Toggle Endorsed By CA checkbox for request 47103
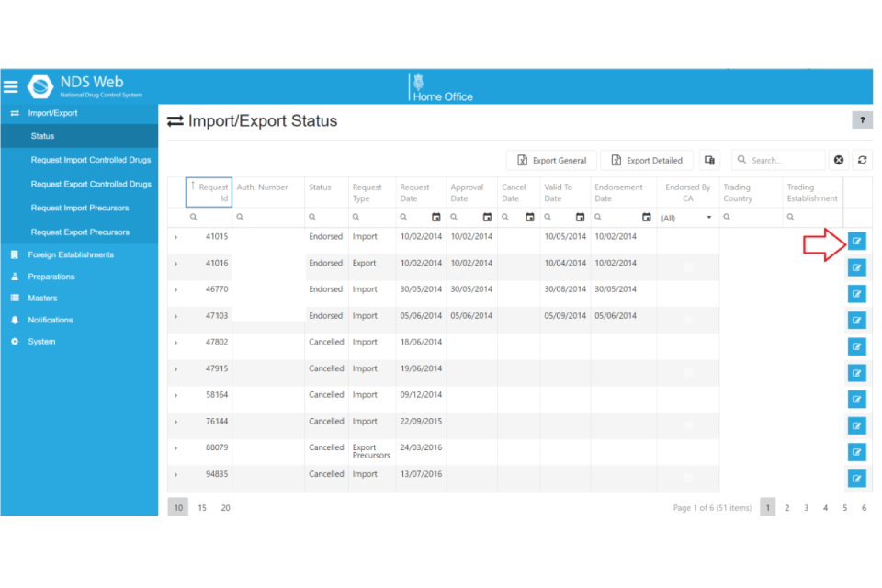Image resolution: width=882 pixels, height=588 pixels. pyautogui.click(x=687, y=319)
